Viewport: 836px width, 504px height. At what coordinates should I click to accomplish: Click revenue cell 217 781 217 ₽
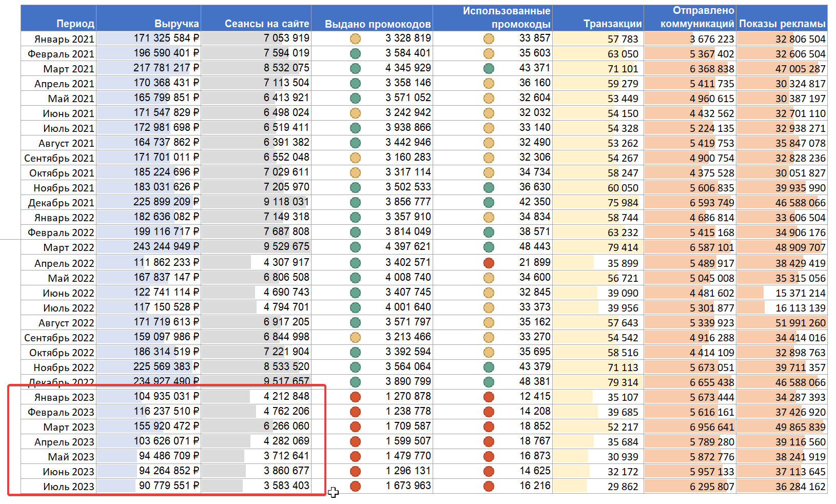coord(148,69)
